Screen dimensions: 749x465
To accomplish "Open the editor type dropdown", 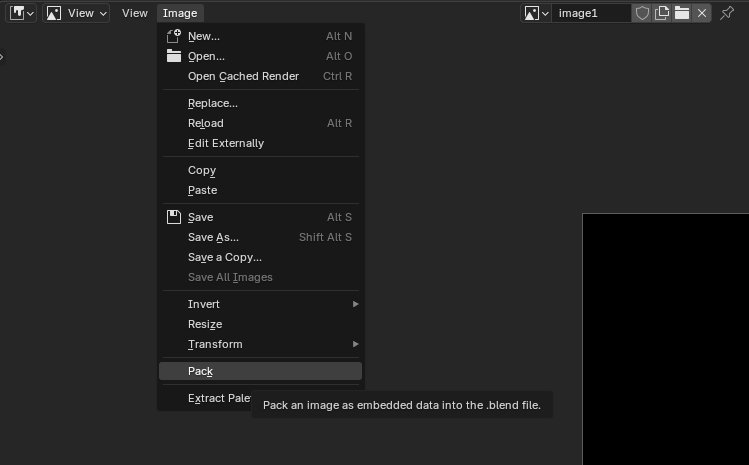I will 21,13.
